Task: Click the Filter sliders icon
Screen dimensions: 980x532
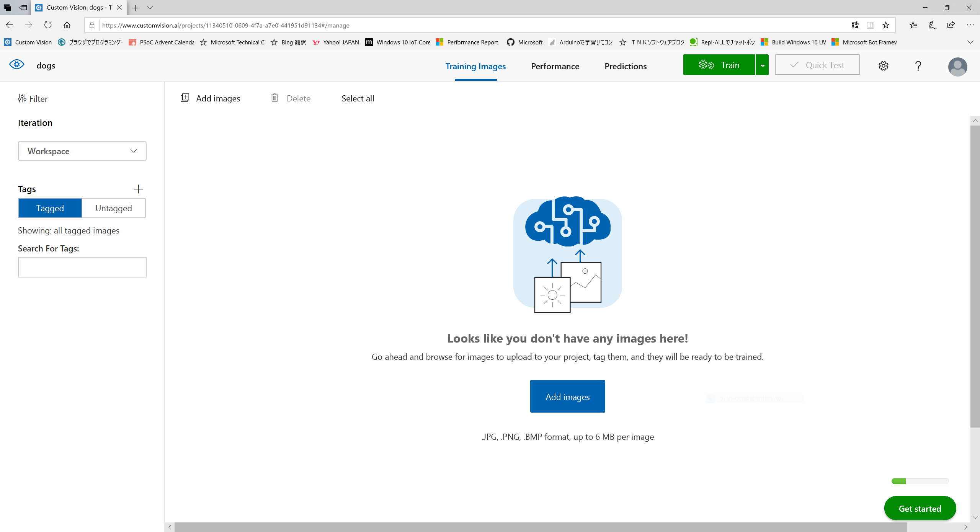Action: [x=22, y=98]
